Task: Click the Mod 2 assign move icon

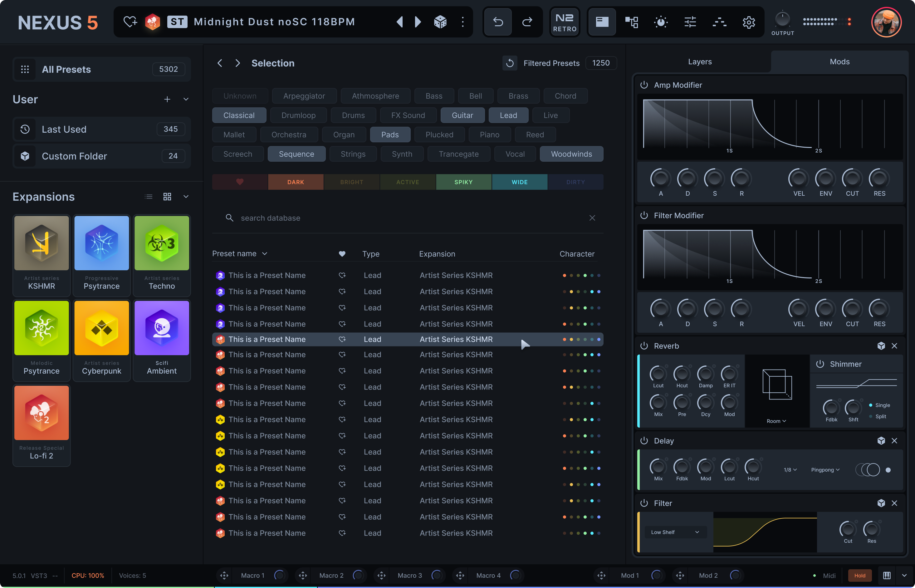Action: 680,575
